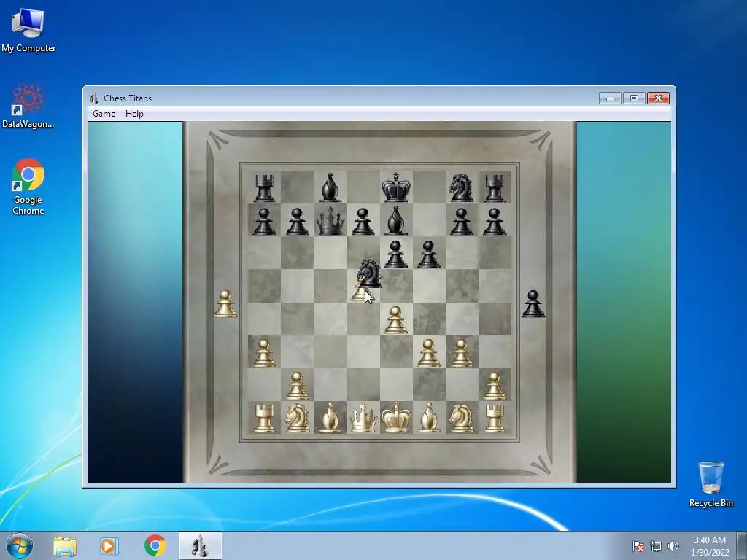Click the captured black pawn right of board
Viewport: 747px width, 560px height.
pos(533,304)
